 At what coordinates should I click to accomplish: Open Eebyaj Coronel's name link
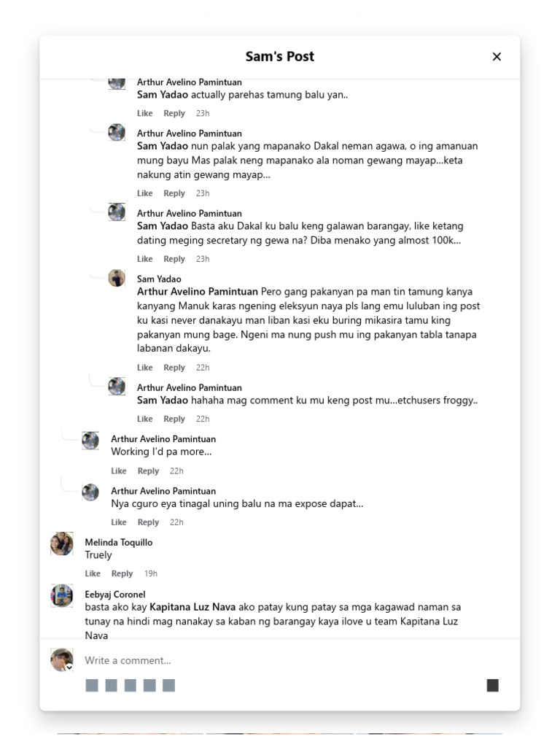click(x=114, y=594)
